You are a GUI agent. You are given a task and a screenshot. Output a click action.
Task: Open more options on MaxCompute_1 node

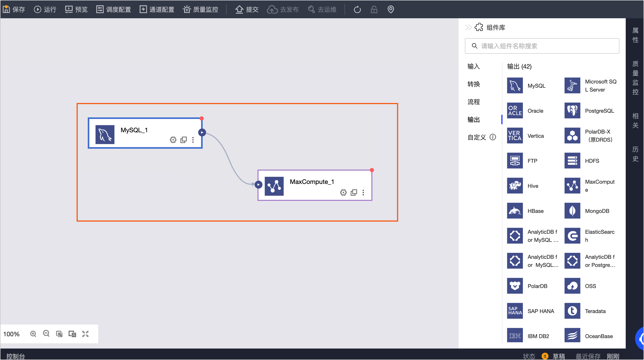[x=363, y=193]
